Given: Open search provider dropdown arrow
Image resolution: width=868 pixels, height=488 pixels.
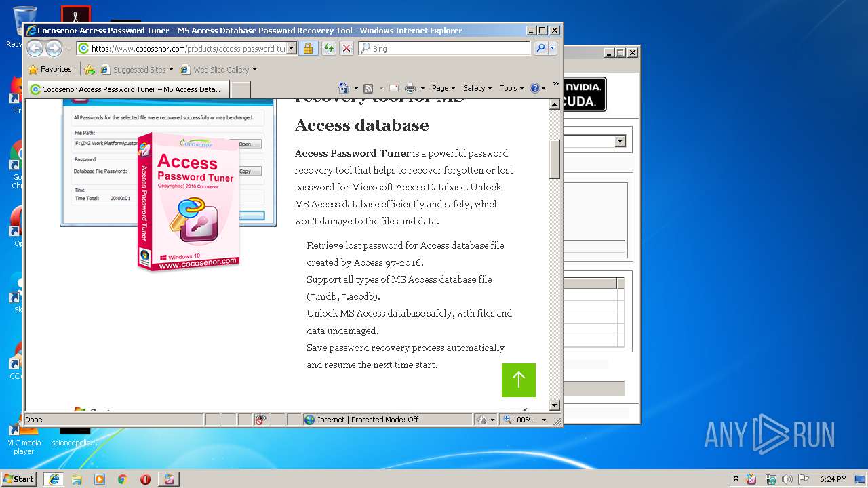Looking at the screenshot, I should (553, 48).
